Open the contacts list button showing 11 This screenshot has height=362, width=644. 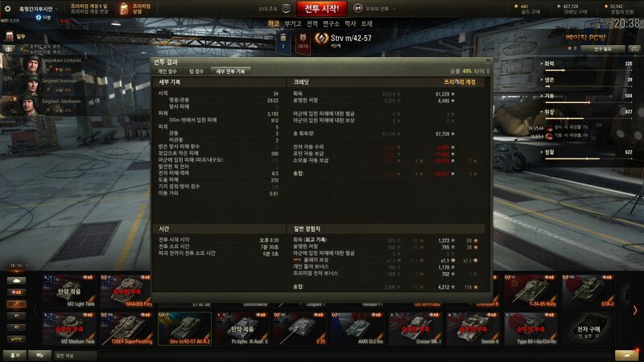point(14,355)
